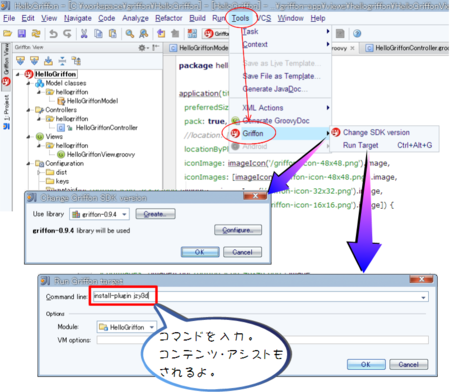Viewport: 450px width, 392px height.
Task: Collapse the Configuration tree node
Action: (x=28, y=164)
